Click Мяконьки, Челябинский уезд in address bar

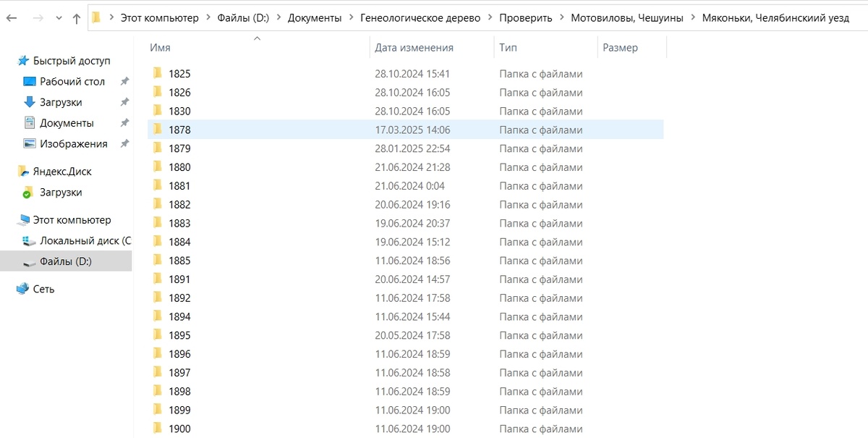click(x=775, y=18)
